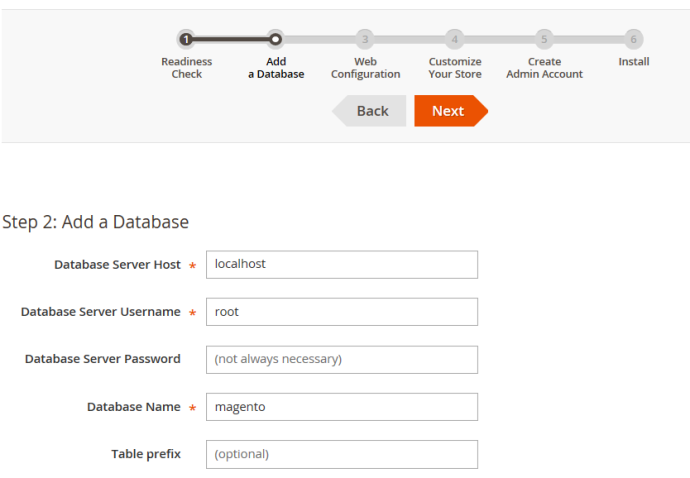The height and width of the screenshot is (478, 690).
Task: Click step 2 Add a Database circle
Action: coord(276,39)
